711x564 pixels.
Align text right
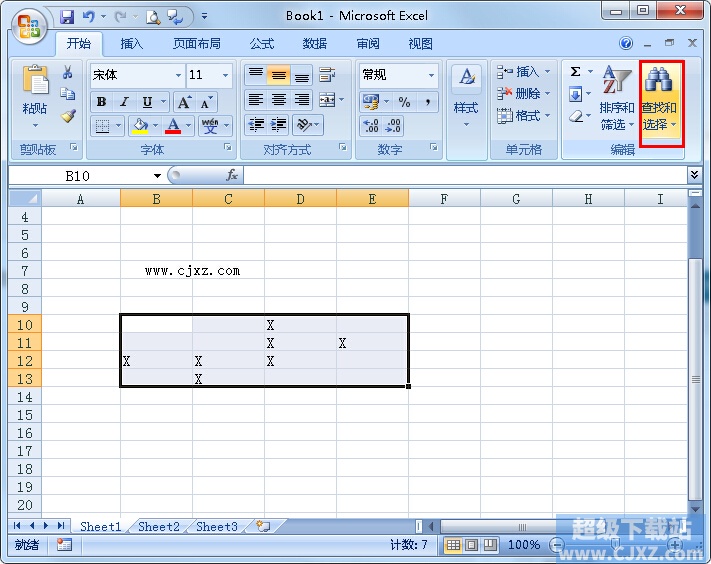[x=302, y=100]
